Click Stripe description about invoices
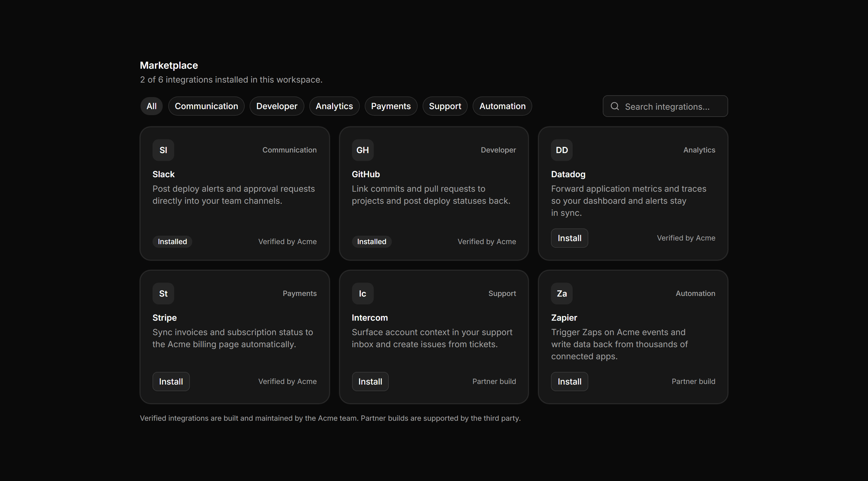 pos(232,338)
